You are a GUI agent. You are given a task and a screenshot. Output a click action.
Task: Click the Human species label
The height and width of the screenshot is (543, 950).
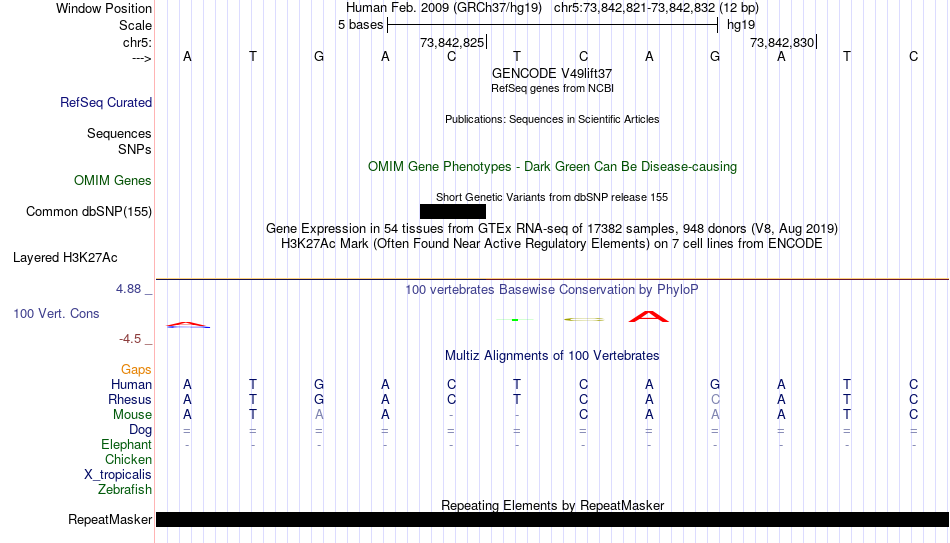tap(131, 384)
